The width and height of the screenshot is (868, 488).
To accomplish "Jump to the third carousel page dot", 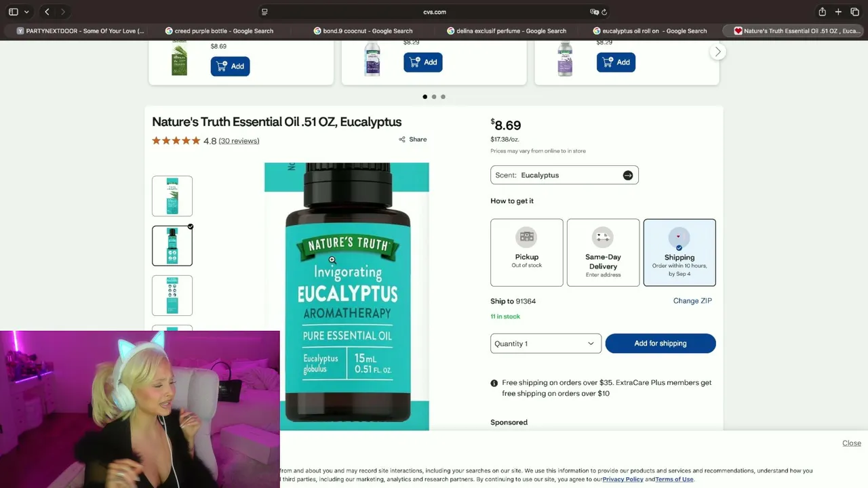I will (x=443, y=97).
